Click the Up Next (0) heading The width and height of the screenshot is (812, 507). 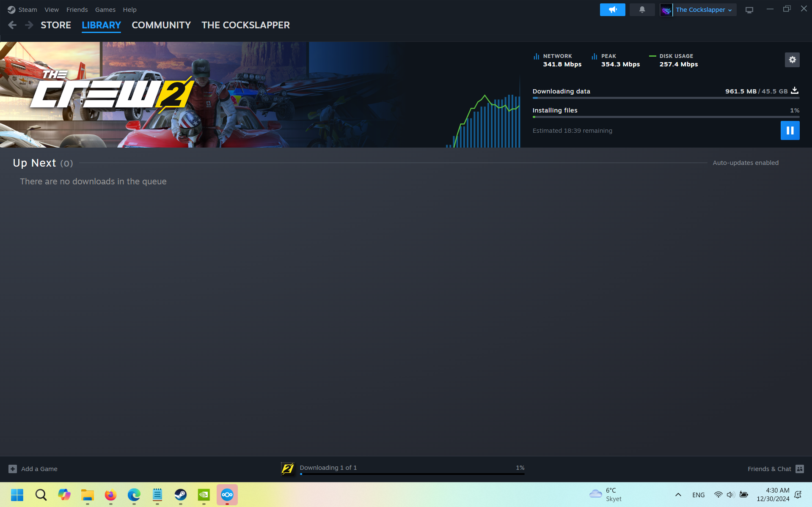tap(43, 163)
